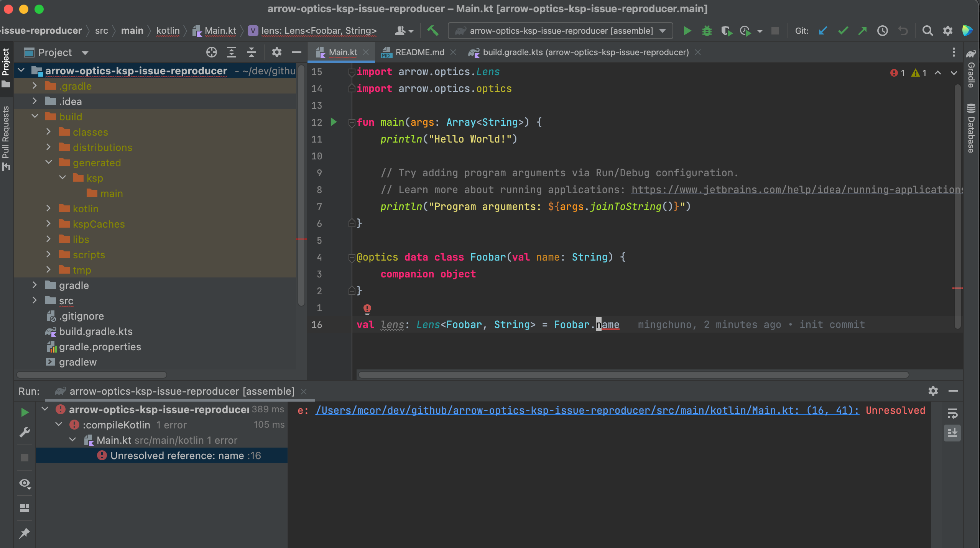Switch to the README.md tab
The image size is (980, 548).
coord(419,52)
